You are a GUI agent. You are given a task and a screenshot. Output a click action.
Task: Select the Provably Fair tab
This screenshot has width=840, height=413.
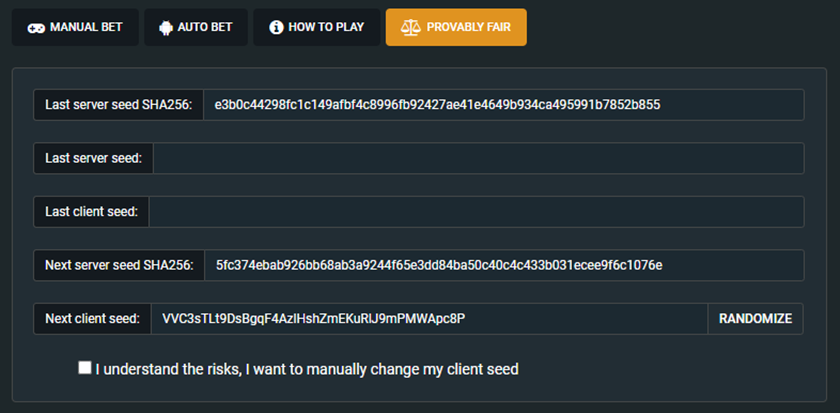pyautogui.click(x=456, y=27)
